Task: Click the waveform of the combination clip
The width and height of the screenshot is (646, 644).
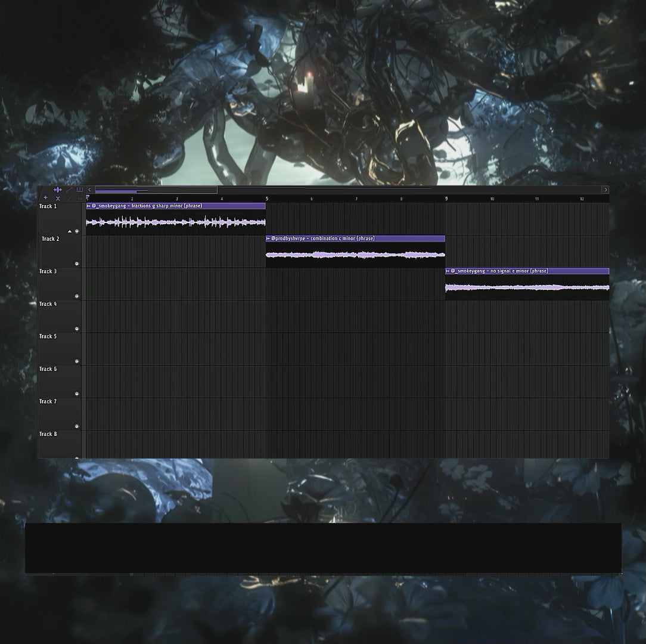Action: point(356,255)
